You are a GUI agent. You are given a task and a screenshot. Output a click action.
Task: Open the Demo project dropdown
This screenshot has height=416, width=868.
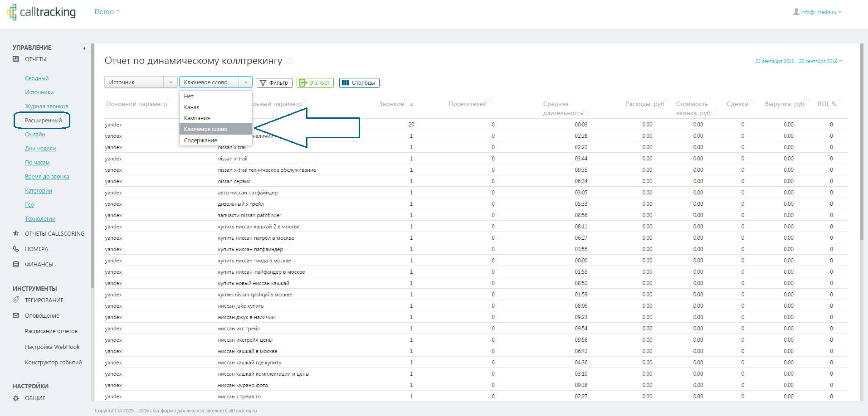107,12
